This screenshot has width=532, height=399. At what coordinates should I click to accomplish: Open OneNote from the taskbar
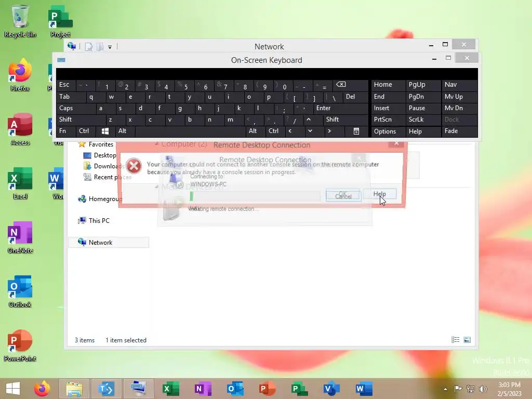tap(203, 389)
